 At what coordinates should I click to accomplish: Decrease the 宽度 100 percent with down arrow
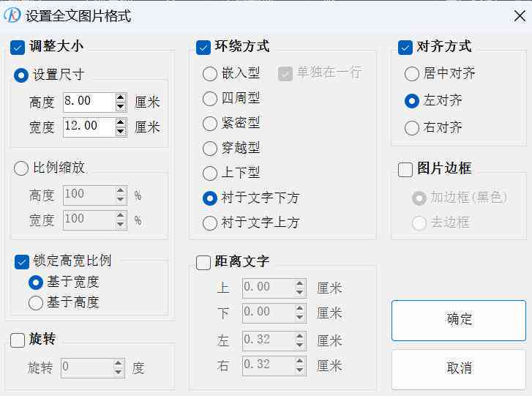[x=121, y=225]
